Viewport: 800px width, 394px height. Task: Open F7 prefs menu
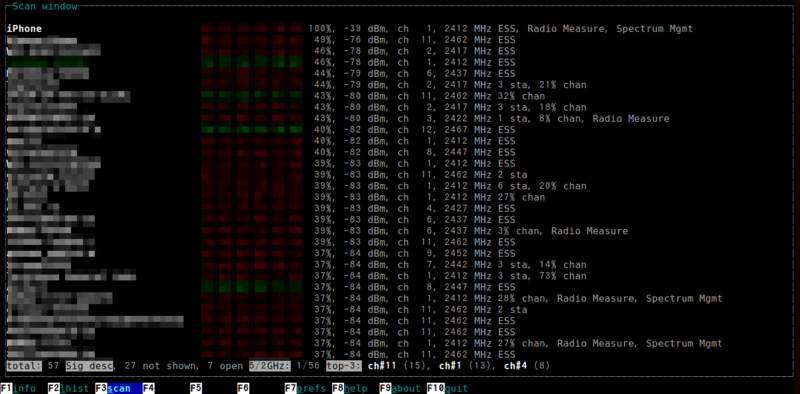click(305, 388)
